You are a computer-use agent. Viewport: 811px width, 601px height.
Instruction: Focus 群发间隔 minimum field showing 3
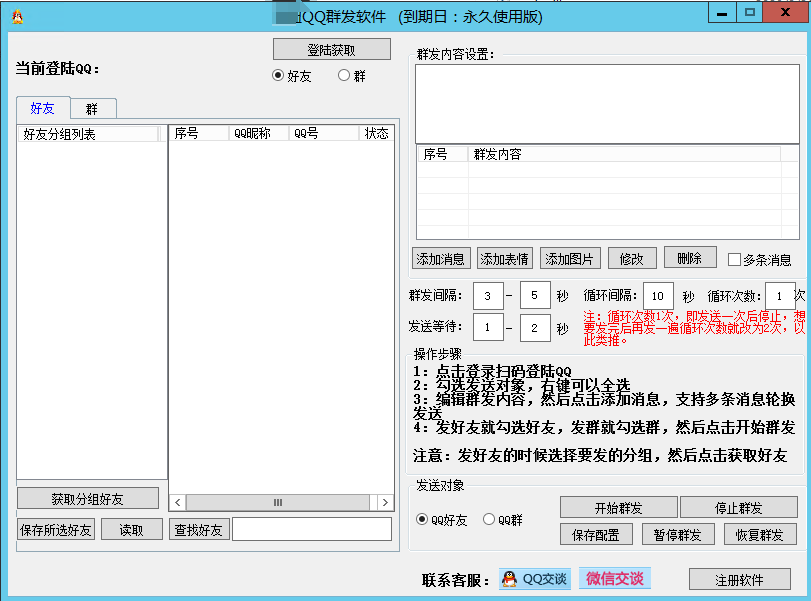pyautogui.click(x=488, y=296)
